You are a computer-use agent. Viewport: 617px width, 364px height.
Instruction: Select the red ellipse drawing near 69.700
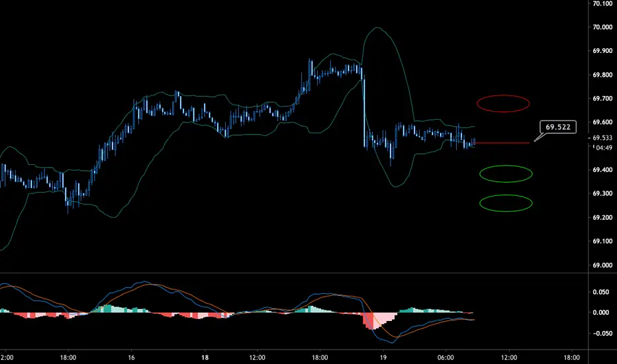[x=503, y=103]
